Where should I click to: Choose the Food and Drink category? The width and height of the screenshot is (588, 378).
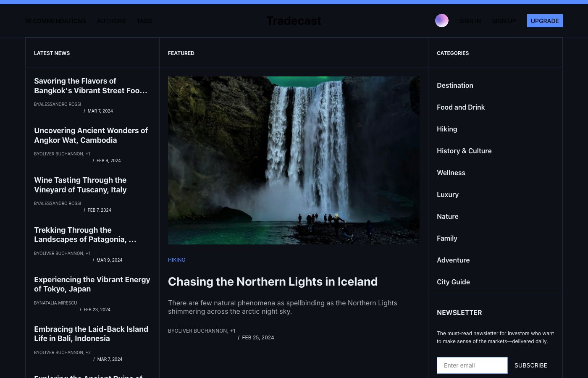coord(461,107)
